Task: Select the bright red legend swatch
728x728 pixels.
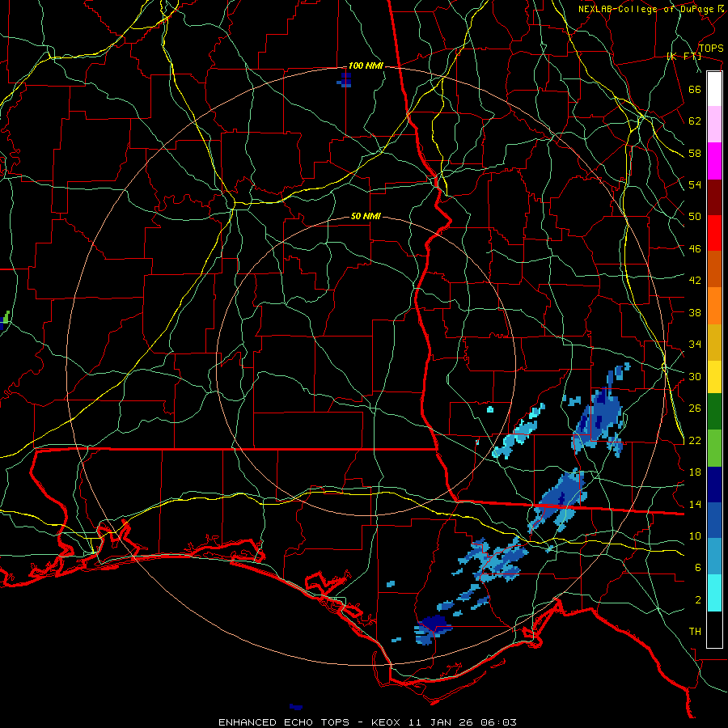Action: (x=714, y=233)
